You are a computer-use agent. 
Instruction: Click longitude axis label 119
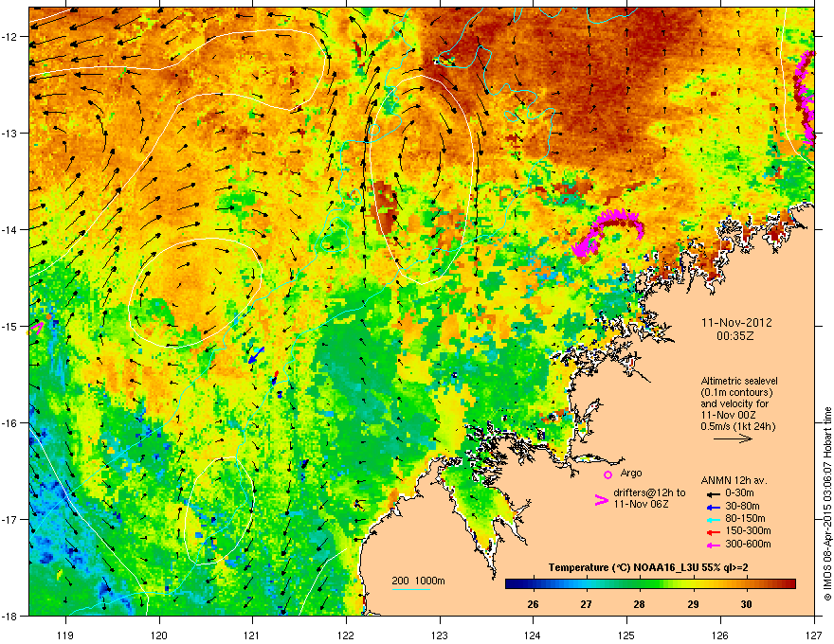tap(65, 635)
